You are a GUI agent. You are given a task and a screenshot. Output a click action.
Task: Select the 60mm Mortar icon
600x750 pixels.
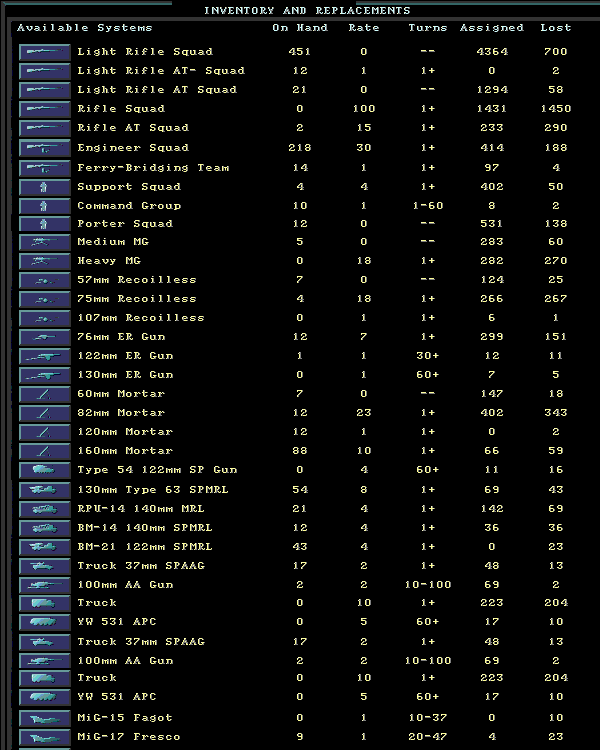click(45, 394)
